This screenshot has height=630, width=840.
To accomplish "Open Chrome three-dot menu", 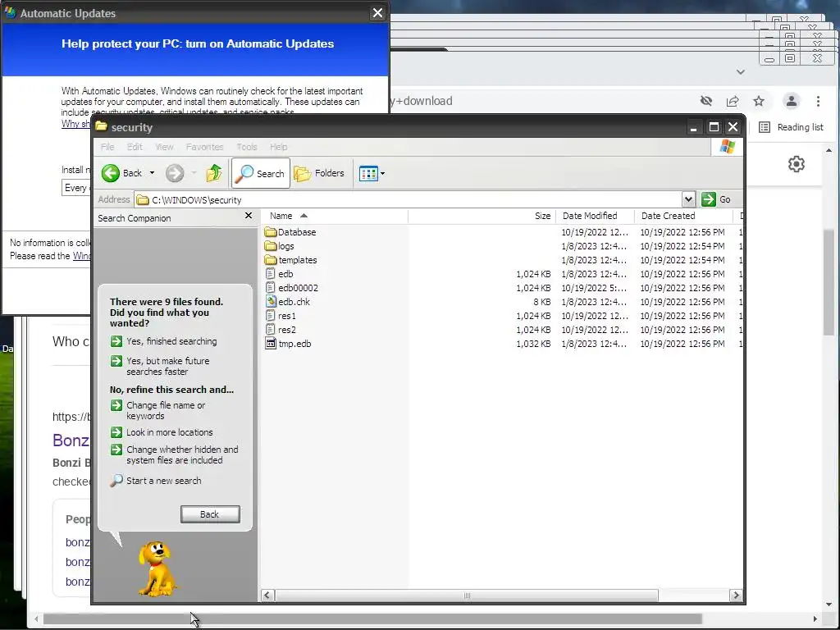I will coord(818,101).
